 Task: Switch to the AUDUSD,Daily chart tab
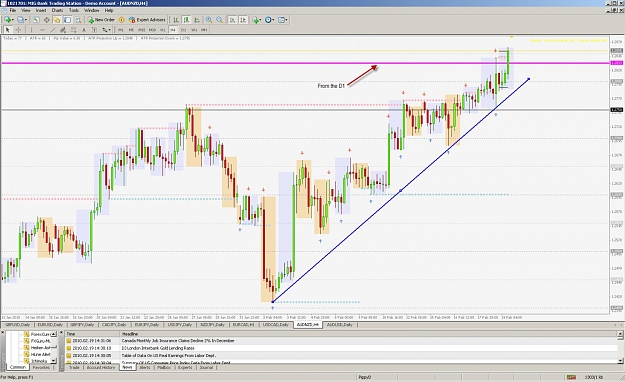click(x=340, y=325)
